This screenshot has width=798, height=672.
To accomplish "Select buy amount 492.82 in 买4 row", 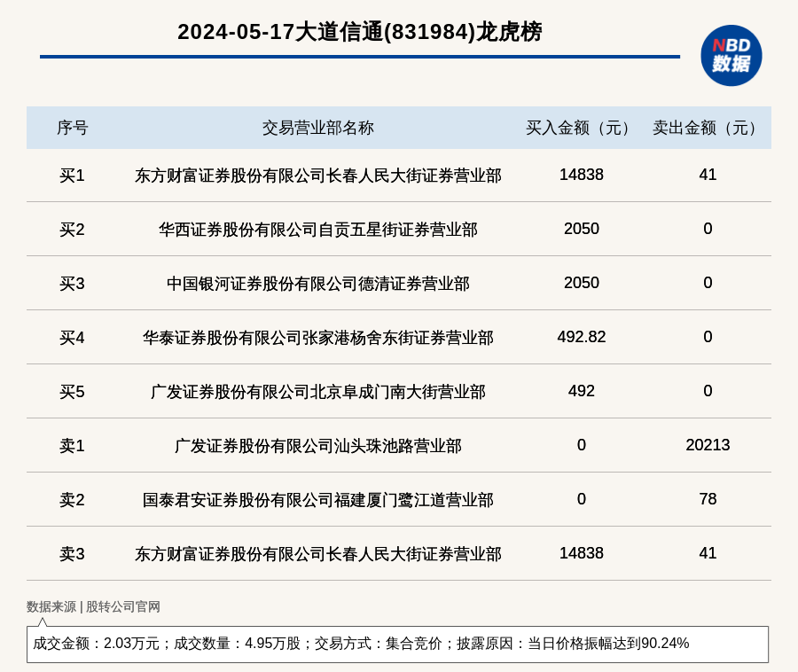I will pos(581,336).
